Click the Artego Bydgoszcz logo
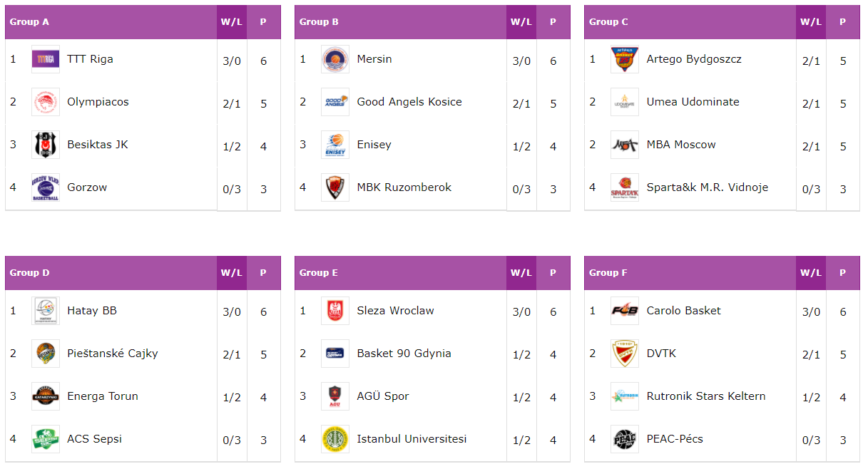868x469 pixels. (x=625, y=59)
